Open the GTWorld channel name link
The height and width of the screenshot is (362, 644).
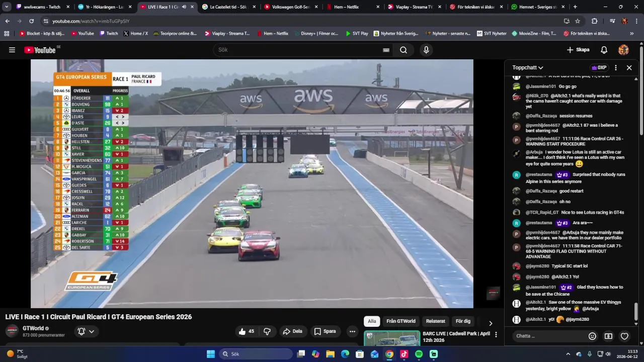33,328
